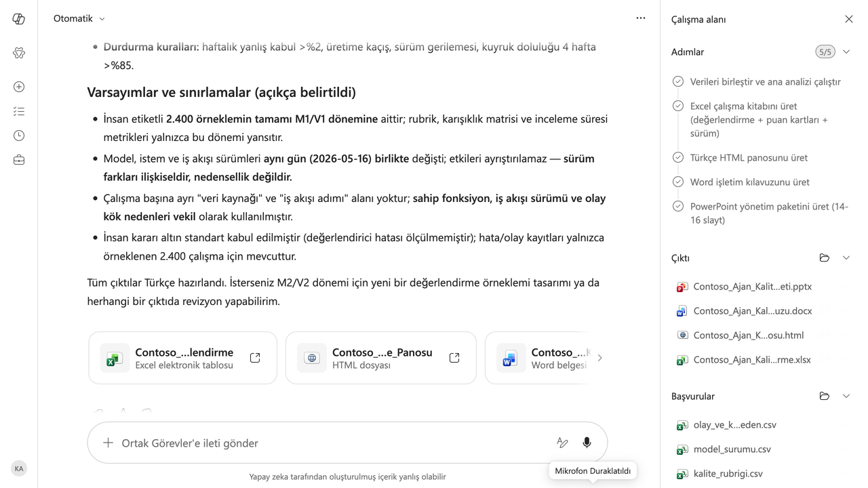
Task: Click check circle of Türkçe HTML step
Action: tap(677, 157)
